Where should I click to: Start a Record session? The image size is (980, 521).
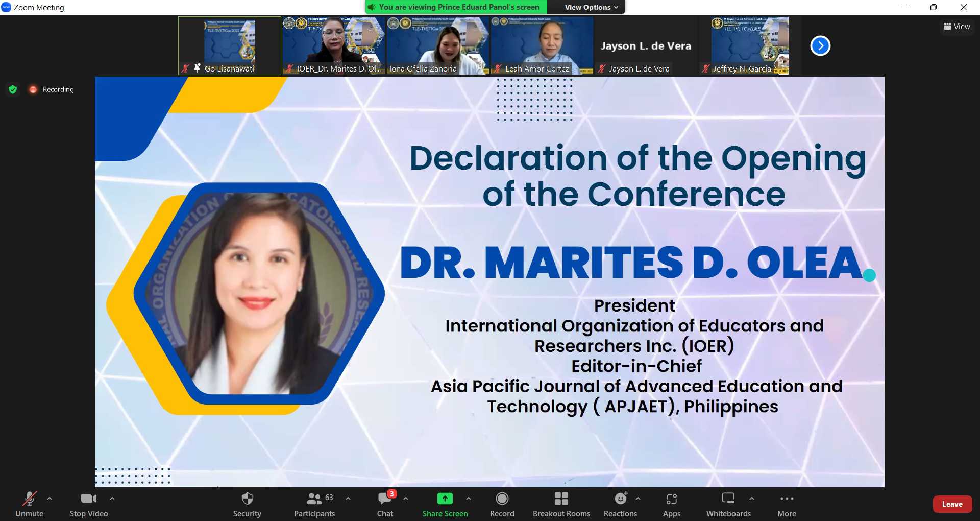coord(502,503)
